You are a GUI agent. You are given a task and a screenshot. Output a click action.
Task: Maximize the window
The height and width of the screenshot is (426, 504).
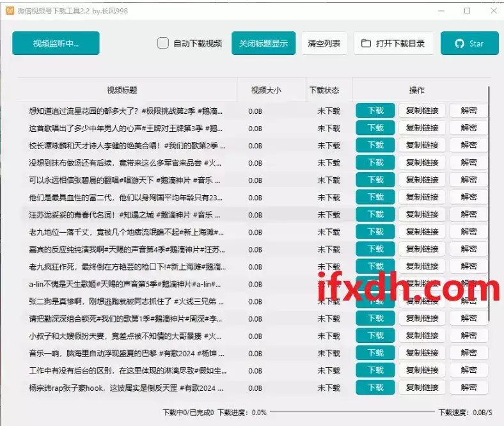click(x=468, y=11)
